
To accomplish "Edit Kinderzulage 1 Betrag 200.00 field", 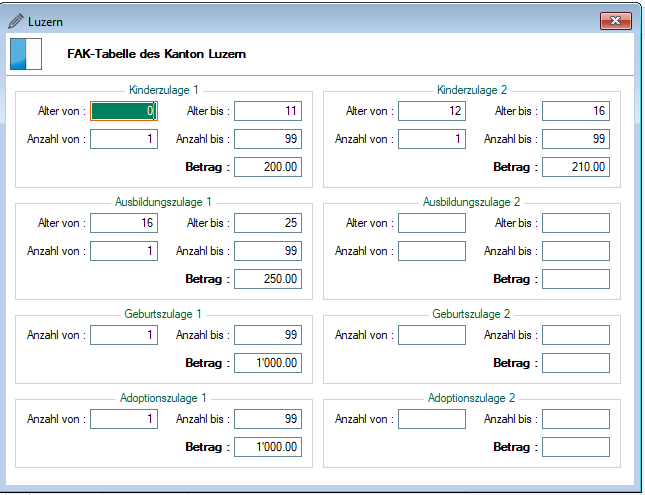I will coord(268,167).
